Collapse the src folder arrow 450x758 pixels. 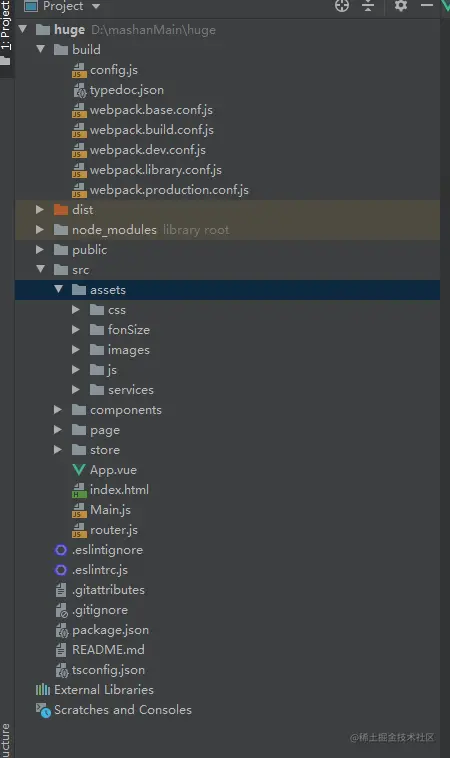(41, 269)
